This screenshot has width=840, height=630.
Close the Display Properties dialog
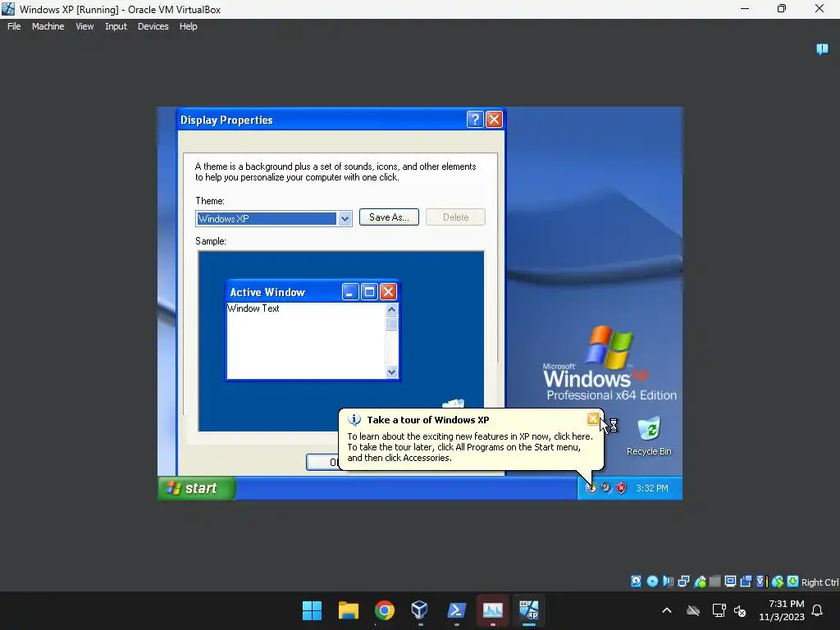point(494,120)
